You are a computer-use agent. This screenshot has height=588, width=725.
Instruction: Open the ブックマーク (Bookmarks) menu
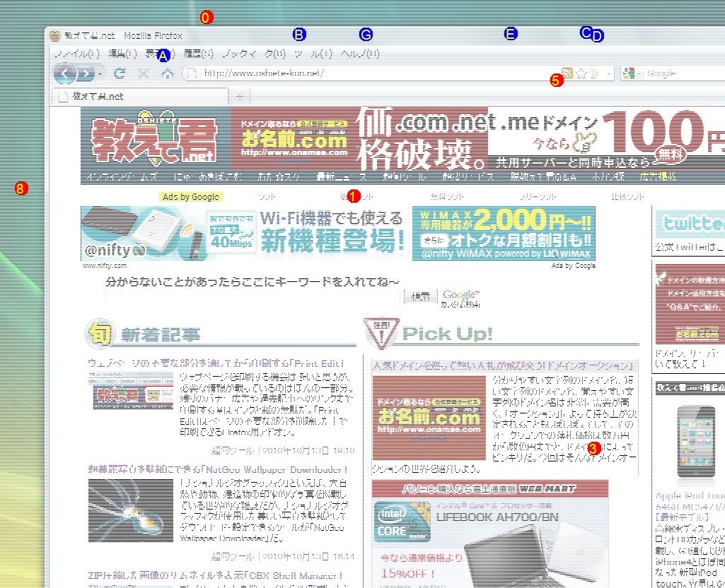click(x=254, y=54)
